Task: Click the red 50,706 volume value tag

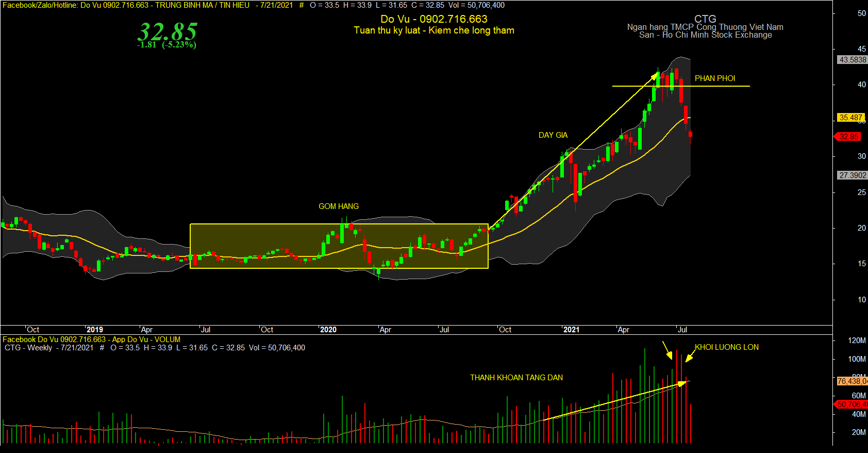Action: click(x=852, y=405)
